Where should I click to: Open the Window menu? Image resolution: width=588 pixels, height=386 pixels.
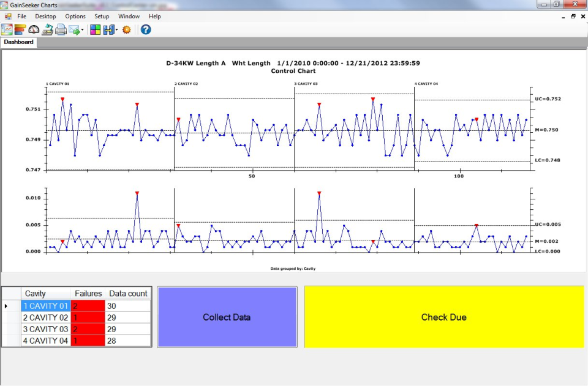click(x=129, y=16)
